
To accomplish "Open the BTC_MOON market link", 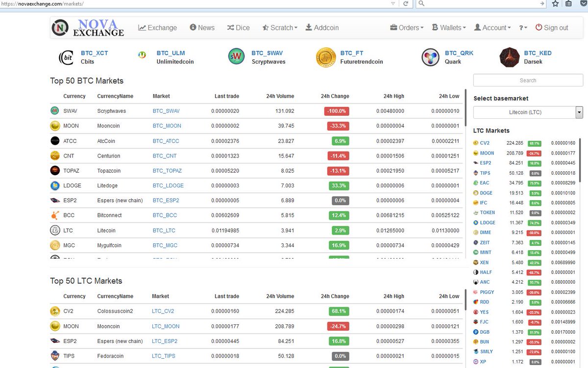I will click(x=167, y=126).
